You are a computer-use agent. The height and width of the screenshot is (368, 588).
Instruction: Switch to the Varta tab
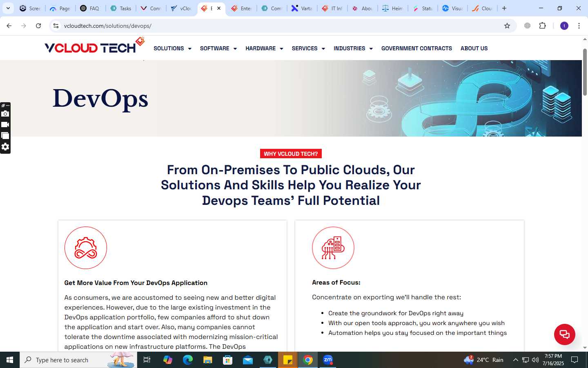(x=302, y=8)
